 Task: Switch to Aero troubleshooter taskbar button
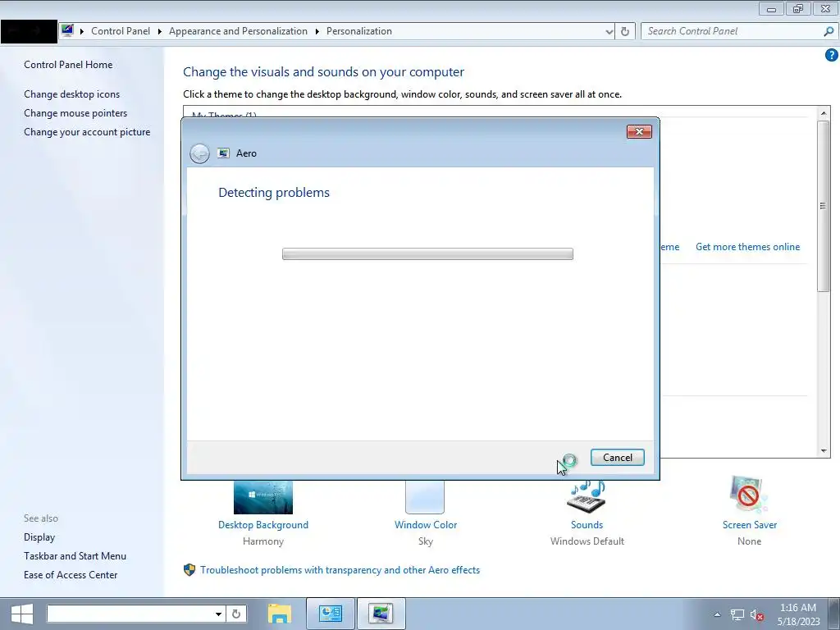click(381, 614)
